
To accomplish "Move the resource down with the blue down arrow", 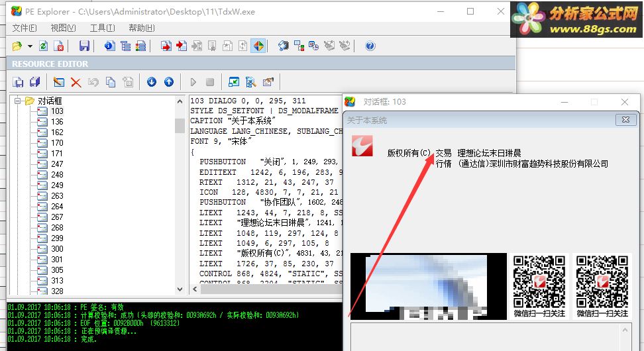I will pos(152,82).
